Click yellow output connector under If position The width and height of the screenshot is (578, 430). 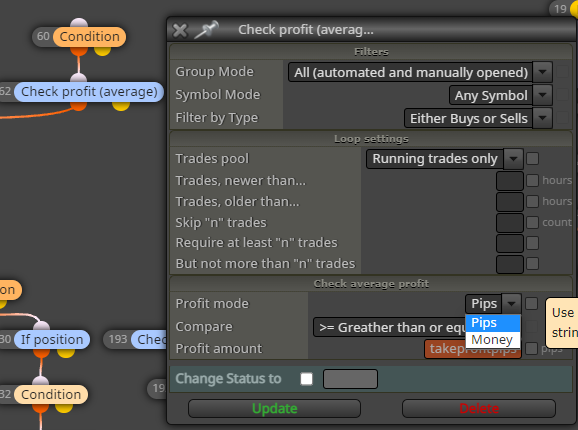click(66, 353)
